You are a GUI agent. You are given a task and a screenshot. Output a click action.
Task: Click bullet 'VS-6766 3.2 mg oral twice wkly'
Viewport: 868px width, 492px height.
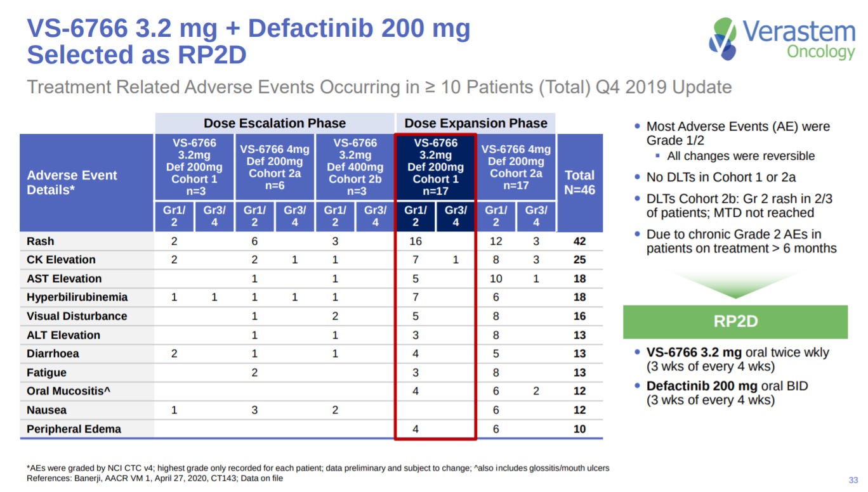(732, 359)
